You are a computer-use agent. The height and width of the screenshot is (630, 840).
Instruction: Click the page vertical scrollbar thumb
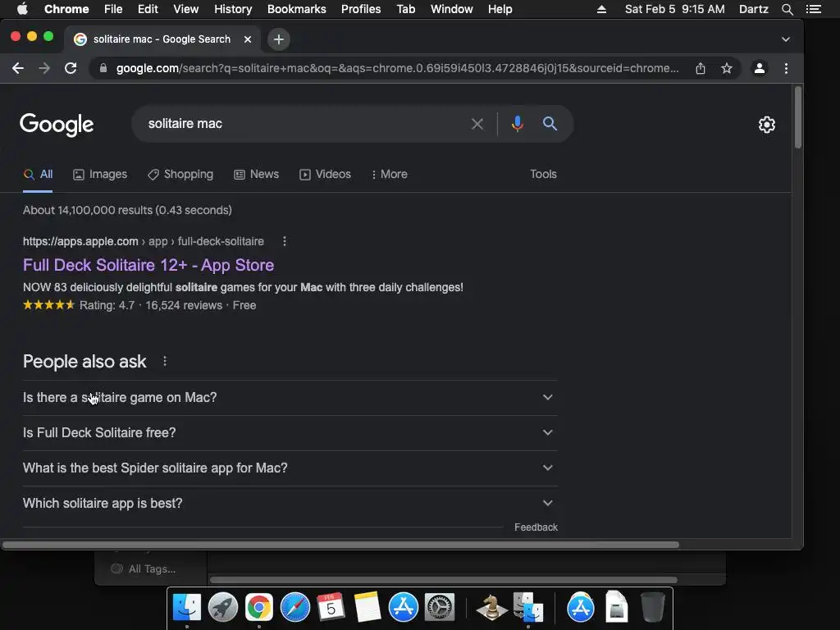pos(797,118)
